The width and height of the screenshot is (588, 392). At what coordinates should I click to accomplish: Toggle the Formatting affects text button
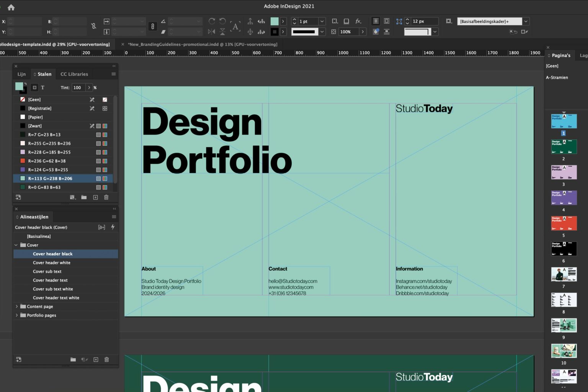(42, 87)
